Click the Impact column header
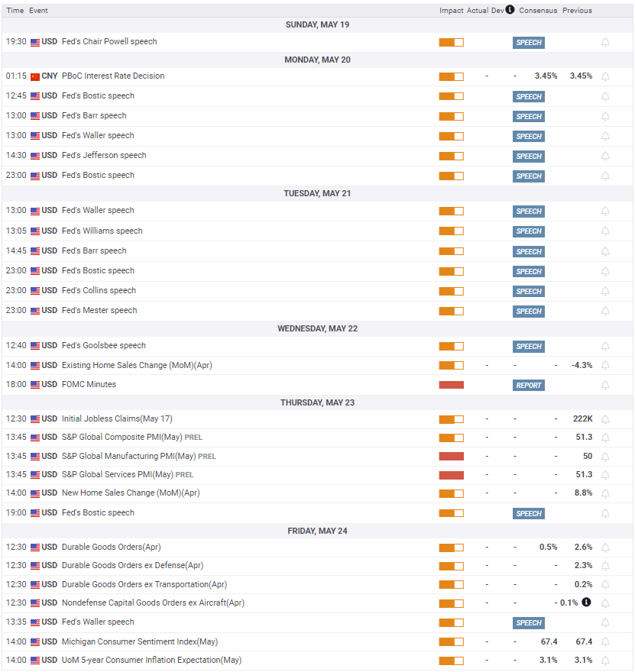The height and width of the screenshot is (672, 635). [x=451, y=10]
